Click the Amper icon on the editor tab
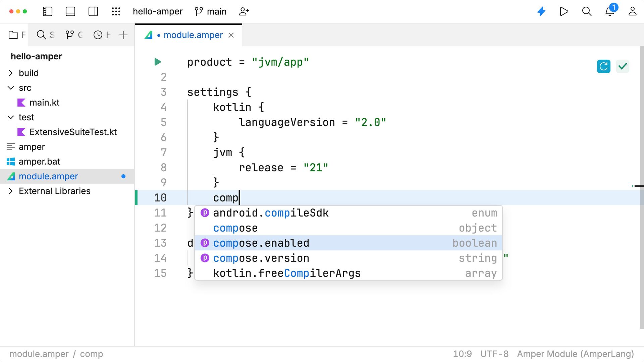 [x=149, y=35]
